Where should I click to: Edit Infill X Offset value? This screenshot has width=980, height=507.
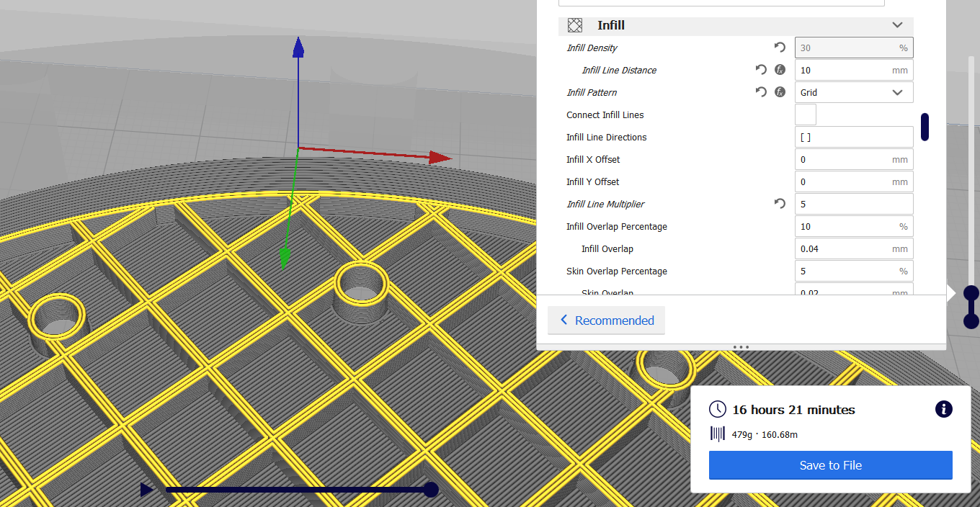[x=854, y=159]
